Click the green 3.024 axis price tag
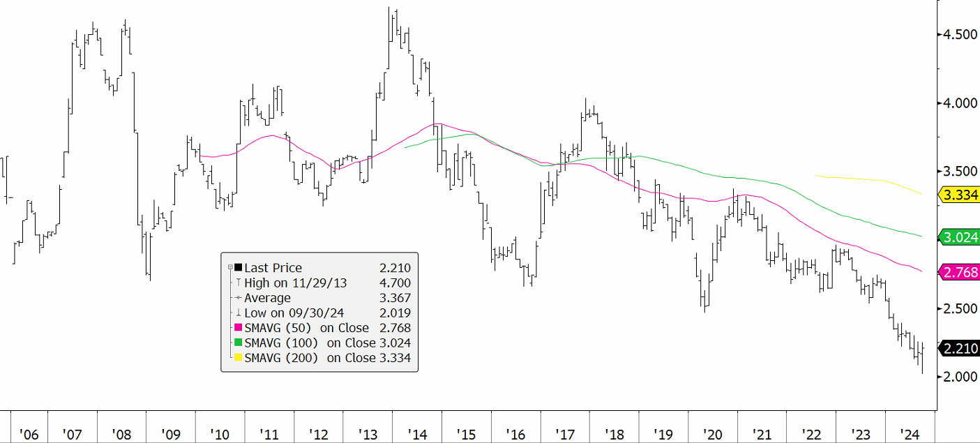Viewport: 980px width, 443px height. click(960, 237)
